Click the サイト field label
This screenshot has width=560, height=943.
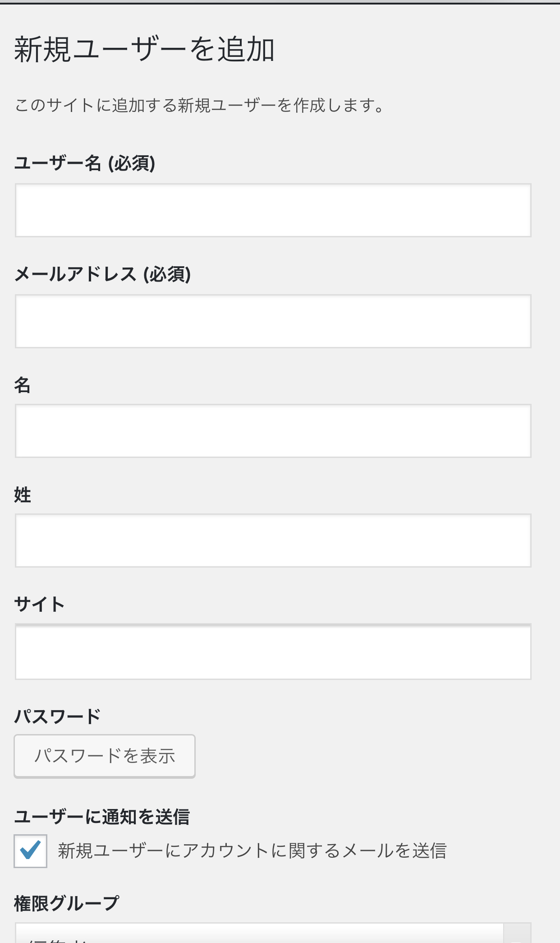coord(40,604)
